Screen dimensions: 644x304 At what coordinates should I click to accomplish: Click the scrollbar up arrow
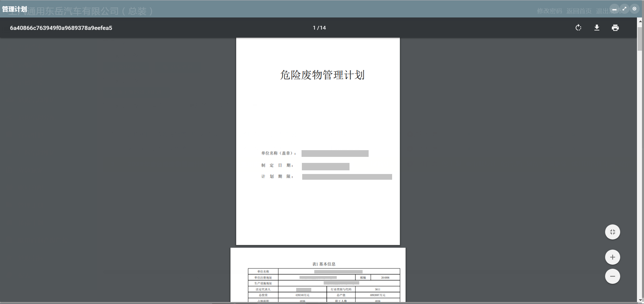tap(640, 21)
